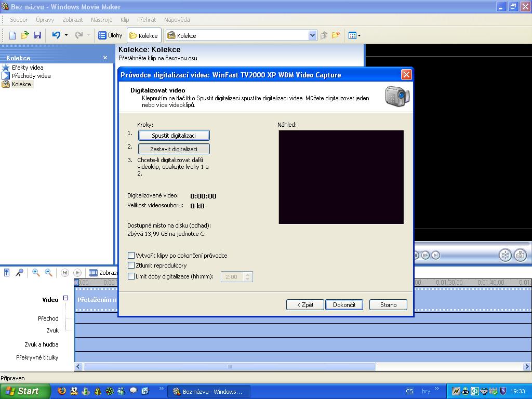532x399 pixels.
Task: Set audio levels in timeline toolbar
Action: (7, 272)
